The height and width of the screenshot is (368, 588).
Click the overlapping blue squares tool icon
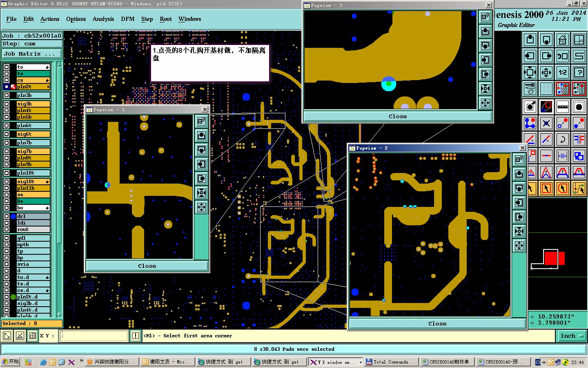pyautogui.click(x=579, y=156)
